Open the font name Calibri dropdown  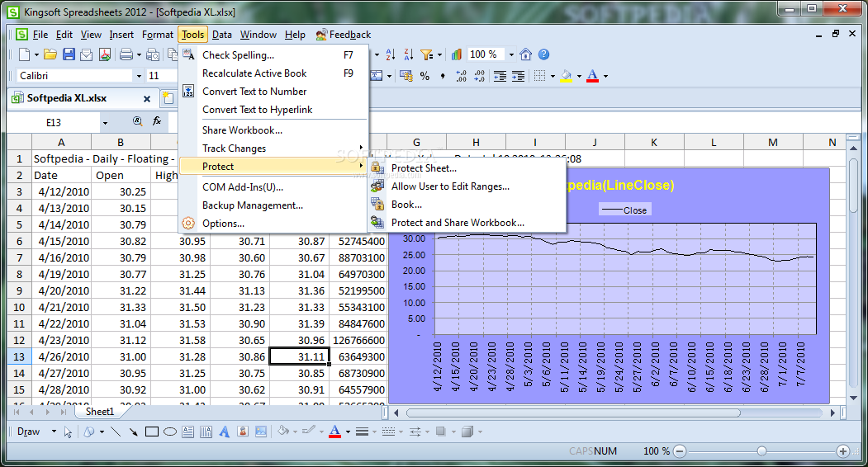pos(139,76)
